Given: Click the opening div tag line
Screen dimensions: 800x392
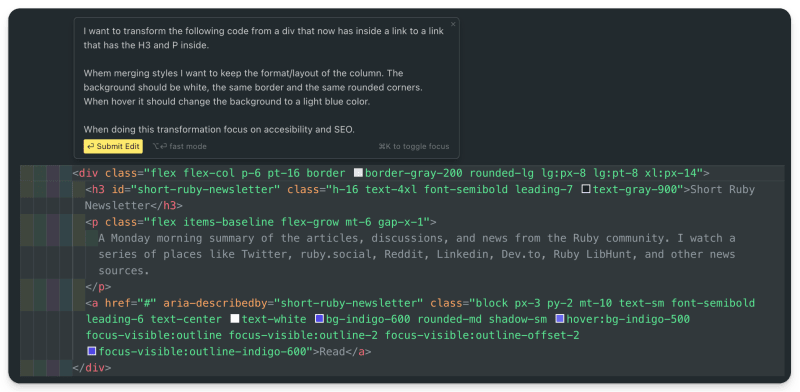Looking at the screenshot, I should pos(391,173).
